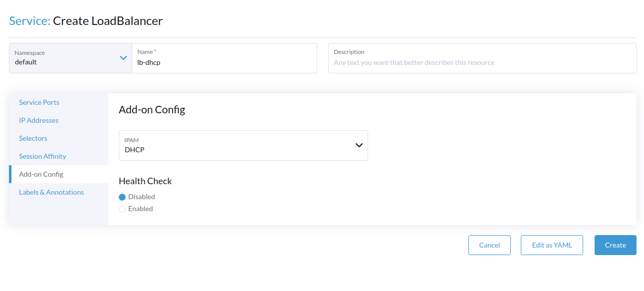Click the Namespace dropdown arrow icon
This screenshot has height=291, width=644.
tap(123, 58)
